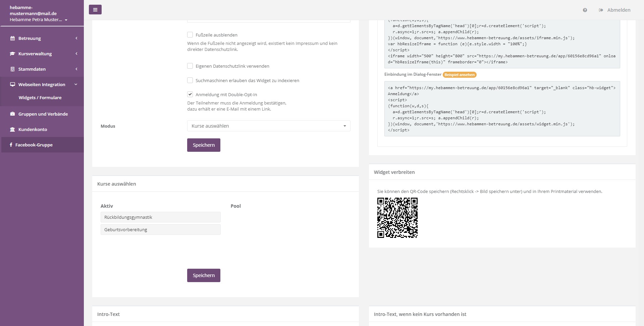Screen dimensions: 644x326
Task: Expand the Betreuung menu chevron
Action: click(x=76, y=38)
